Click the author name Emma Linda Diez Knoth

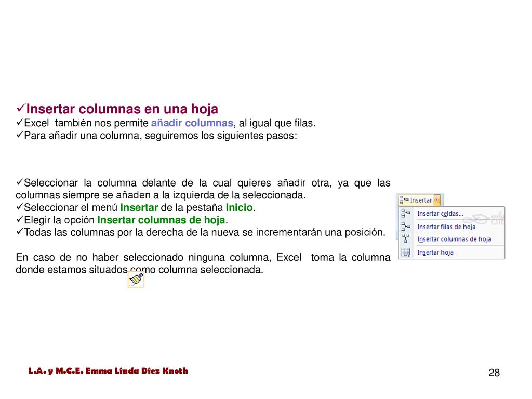click(137, 371)
